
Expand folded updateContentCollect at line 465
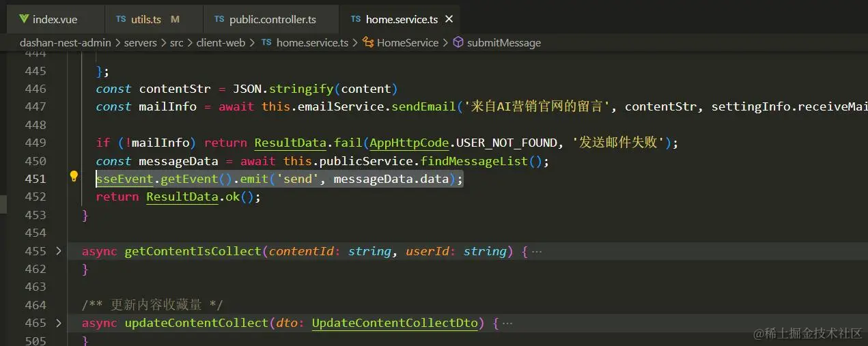[59, 323]
